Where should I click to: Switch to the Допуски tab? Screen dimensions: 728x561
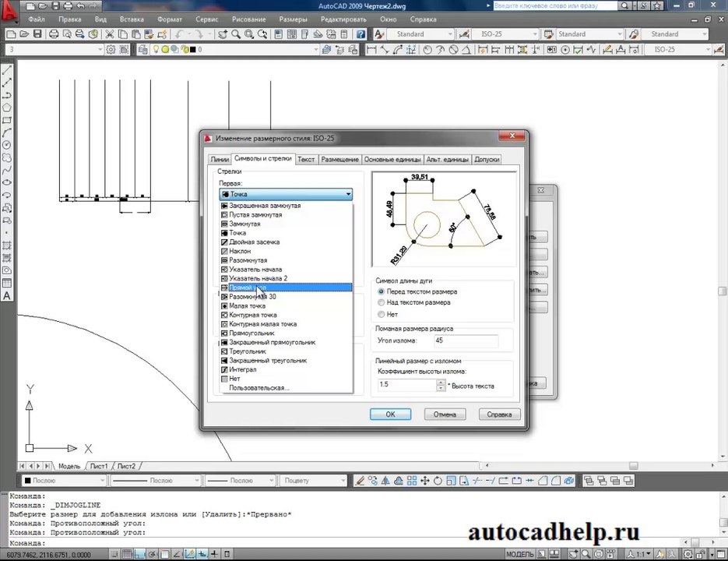(x=487, y=160)
